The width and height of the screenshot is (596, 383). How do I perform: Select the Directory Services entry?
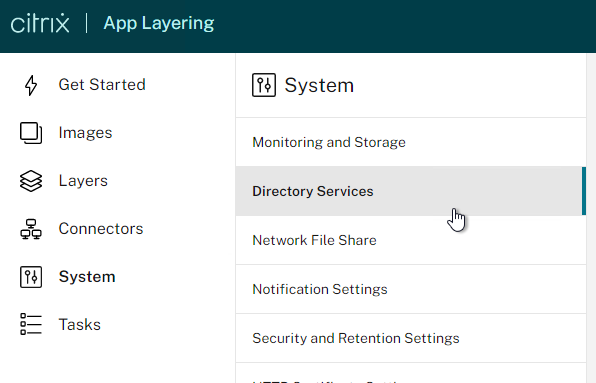coord(411,191)
